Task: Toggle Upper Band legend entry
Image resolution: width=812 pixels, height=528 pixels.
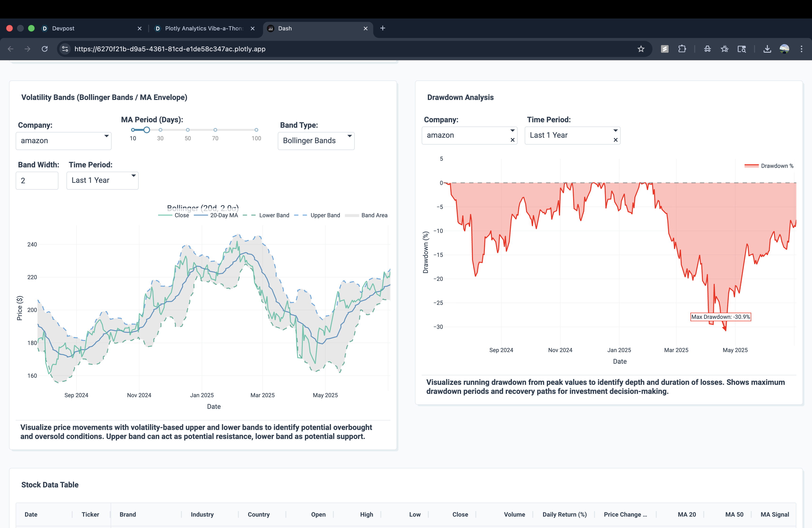Action: 325,215
